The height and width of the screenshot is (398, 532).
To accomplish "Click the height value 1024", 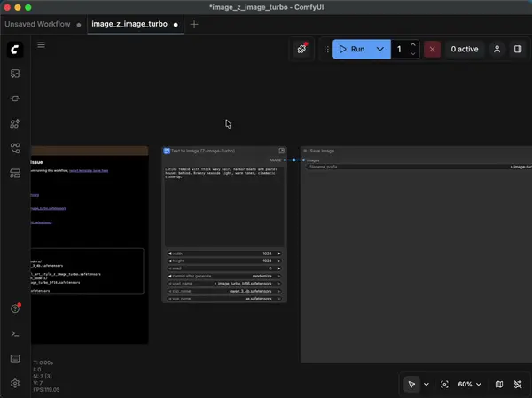I will (x=267, y=261).
